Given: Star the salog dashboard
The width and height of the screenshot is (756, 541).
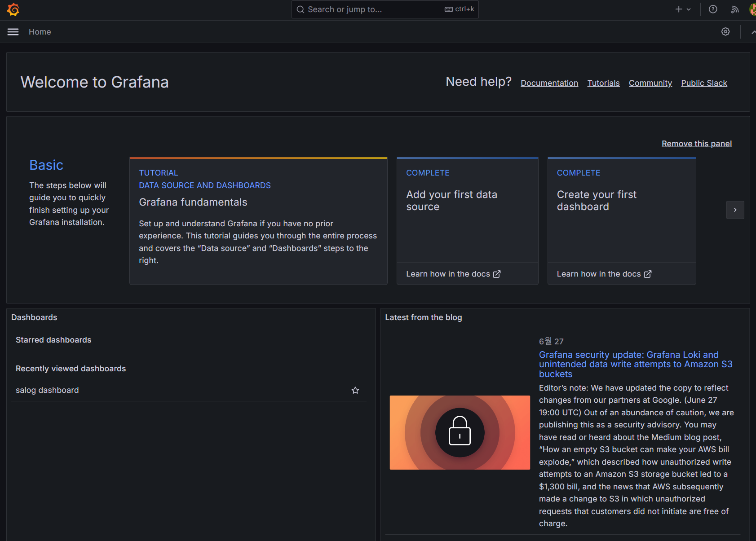Looking at the screenshot, I should click(x=355, y=390).
